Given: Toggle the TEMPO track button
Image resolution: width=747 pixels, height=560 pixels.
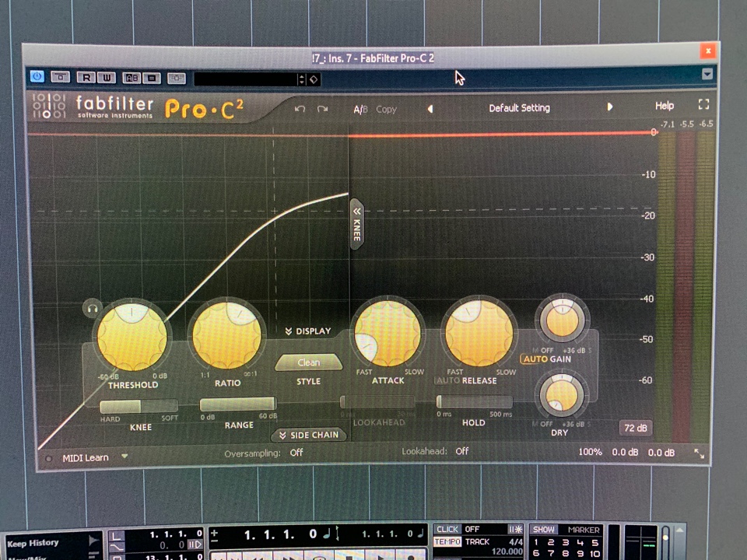Looking at the screenshot, I should click(x=447, y=541).
